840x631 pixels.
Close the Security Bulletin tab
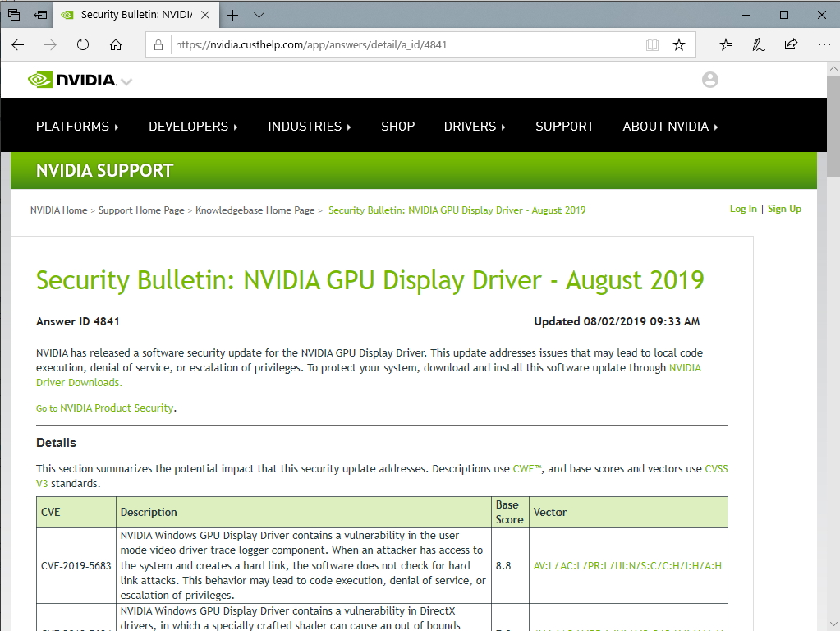(205, 15)
